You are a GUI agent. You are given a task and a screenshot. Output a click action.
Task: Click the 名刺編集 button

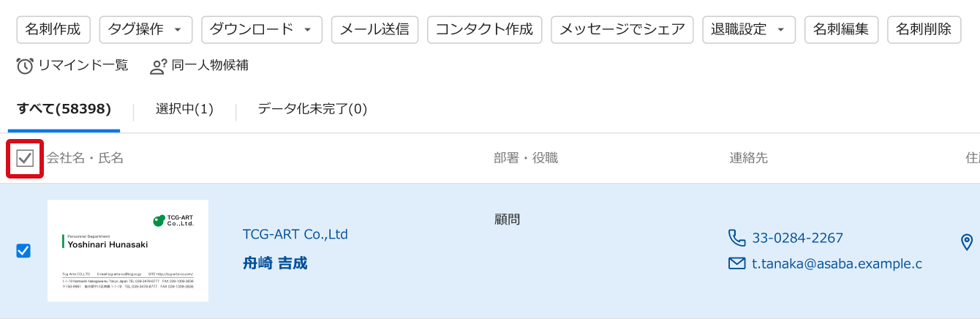841,29
